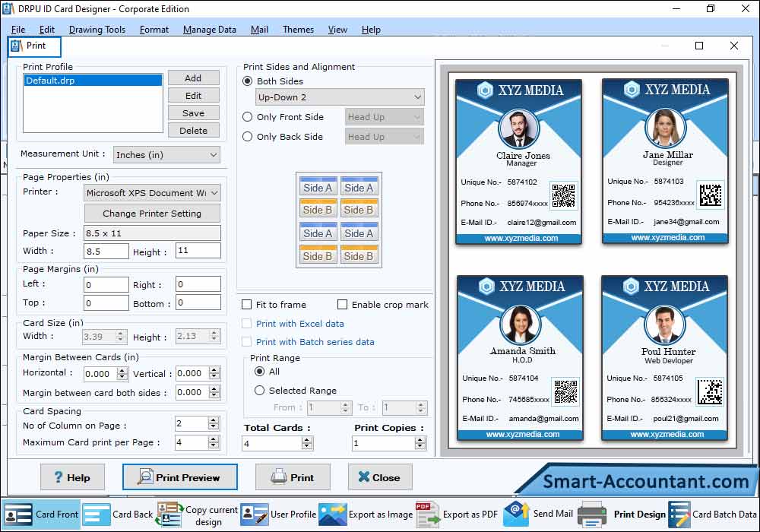Increase Print Copies spinner

coord(420,440)
